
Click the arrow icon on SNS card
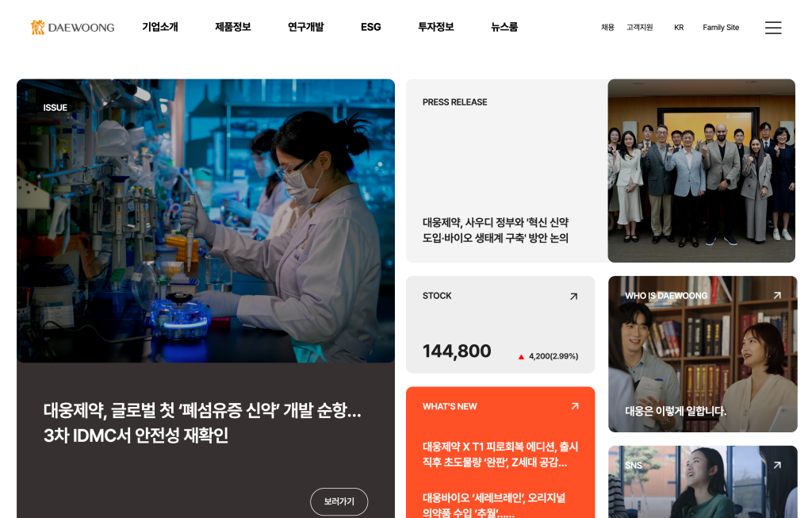tap(777, 465)
